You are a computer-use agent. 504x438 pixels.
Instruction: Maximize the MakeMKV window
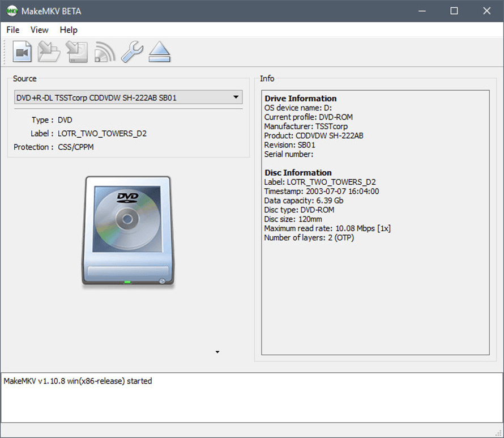[x=454, y=11]
